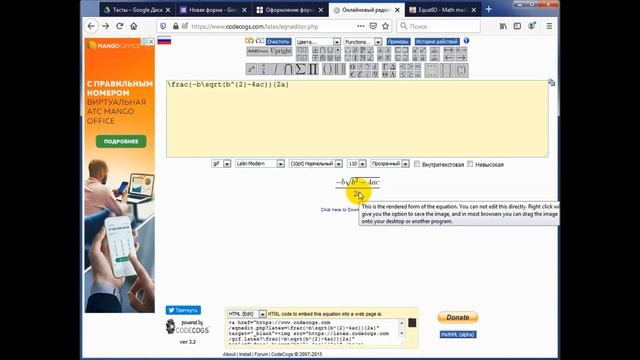Go to the browser home page
The height and width of the screenshot is (360, 640).
[133, 26]
